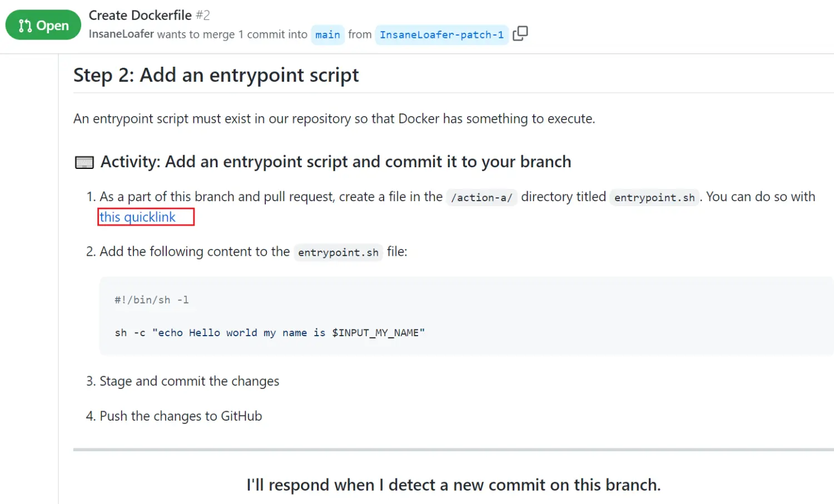Click the Activity heading text

click(336, 162)
